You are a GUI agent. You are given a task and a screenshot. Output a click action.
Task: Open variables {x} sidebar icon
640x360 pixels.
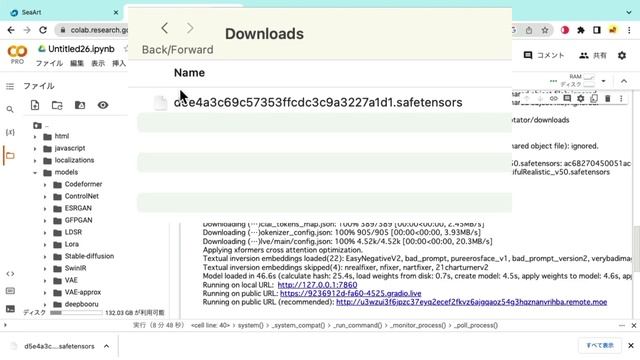[10, 132]
